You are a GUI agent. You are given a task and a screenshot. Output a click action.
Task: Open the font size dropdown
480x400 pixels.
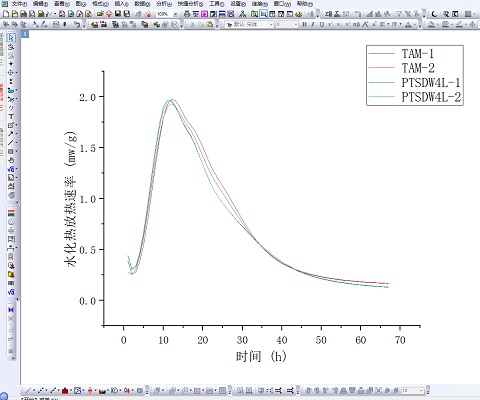click(x=286, y=24)
